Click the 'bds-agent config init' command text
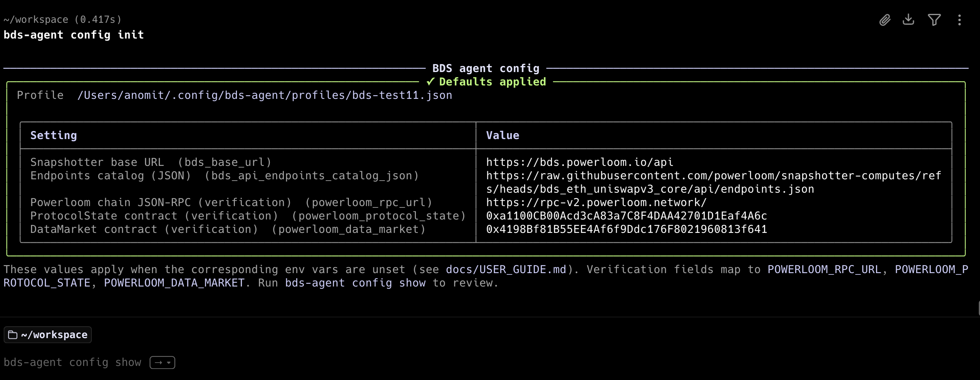Viewport: 980px width, 380px height. pos(74,35)
